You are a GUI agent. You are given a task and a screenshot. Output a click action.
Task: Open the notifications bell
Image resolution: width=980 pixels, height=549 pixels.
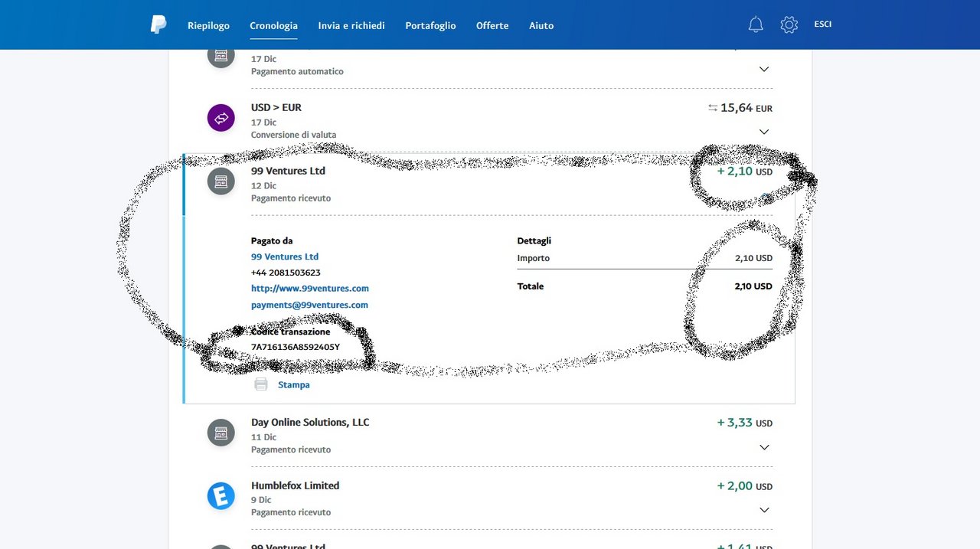click(x=756, y=25)
